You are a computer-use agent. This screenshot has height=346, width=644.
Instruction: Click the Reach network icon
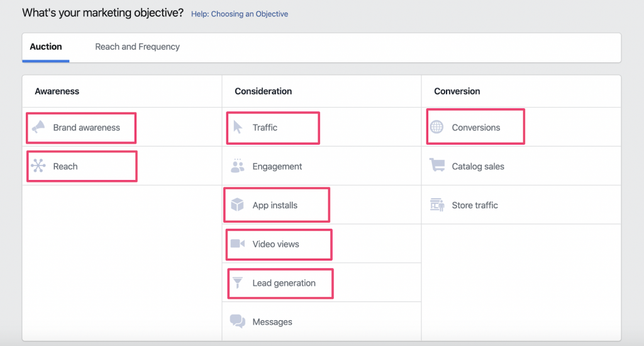click(38, 166)
